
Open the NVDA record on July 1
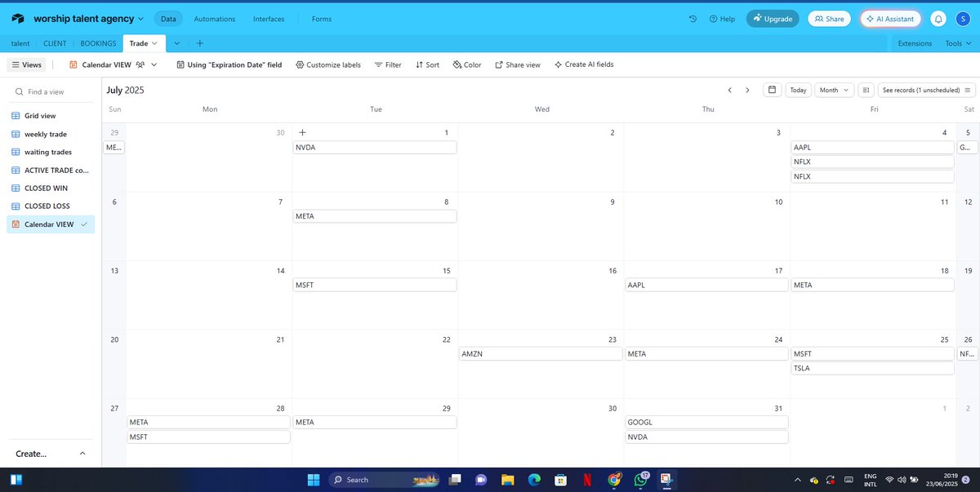(375, 148)
